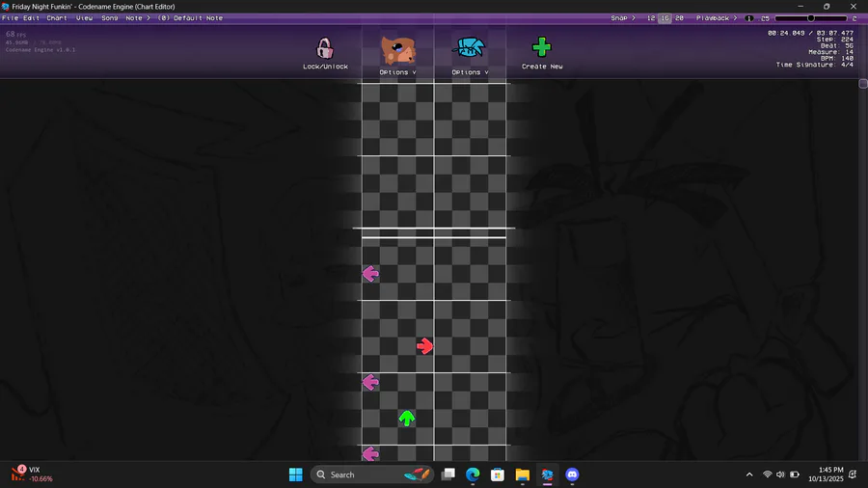Set snap to 16

pyautogui.click(x=665, y=17)
